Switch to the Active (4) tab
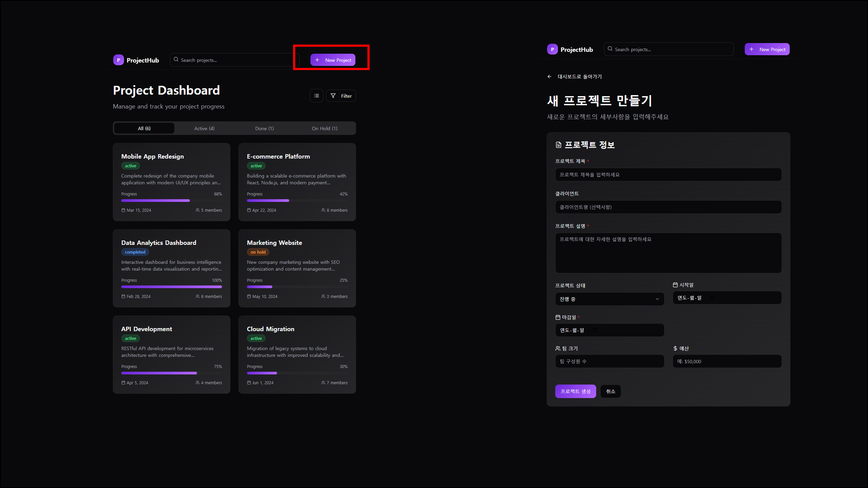 coord(204,128)
